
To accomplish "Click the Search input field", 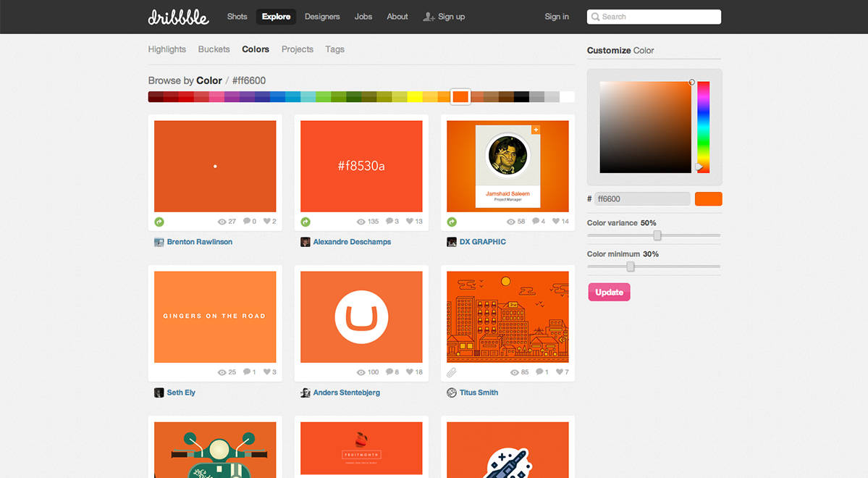I will point(654,17).
